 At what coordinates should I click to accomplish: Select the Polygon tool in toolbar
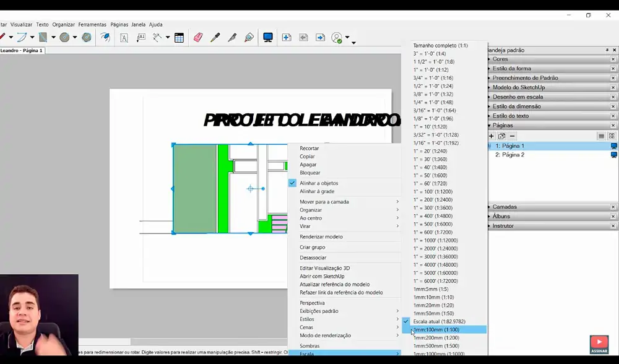[87, 38]
